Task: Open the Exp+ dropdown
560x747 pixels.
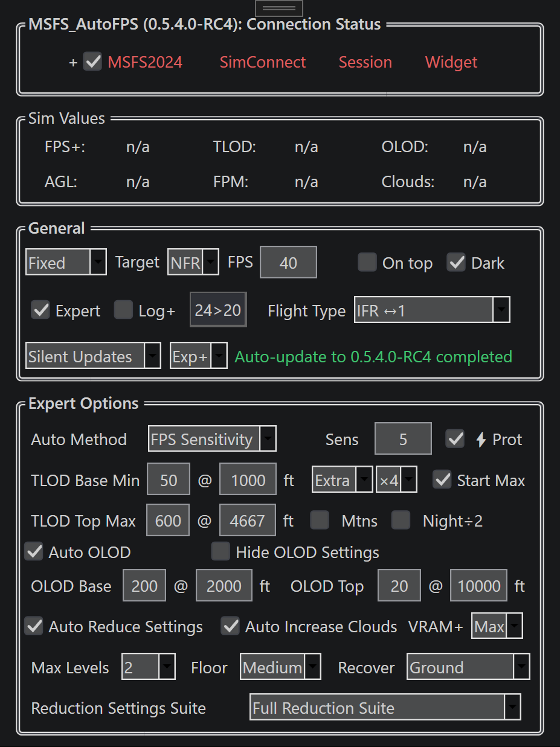Action: [199, 356]
